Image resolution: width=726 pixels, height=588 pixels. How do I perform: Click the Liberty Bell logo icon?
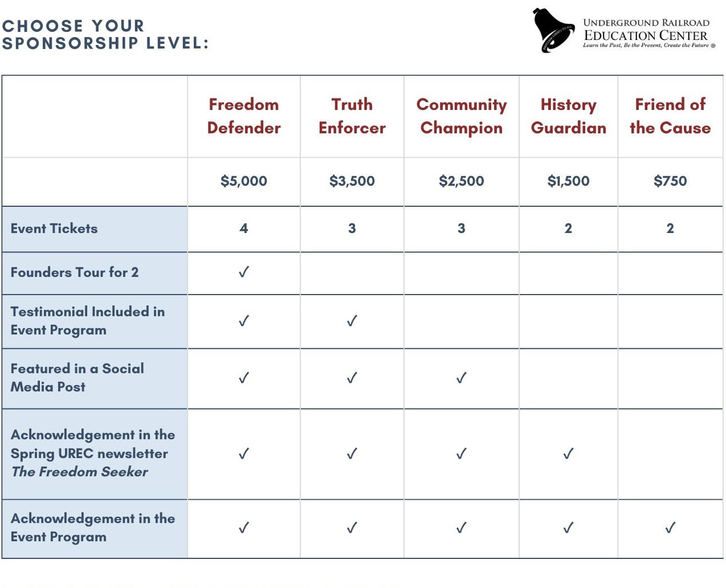pyautogui.click(x=552, y=31)
